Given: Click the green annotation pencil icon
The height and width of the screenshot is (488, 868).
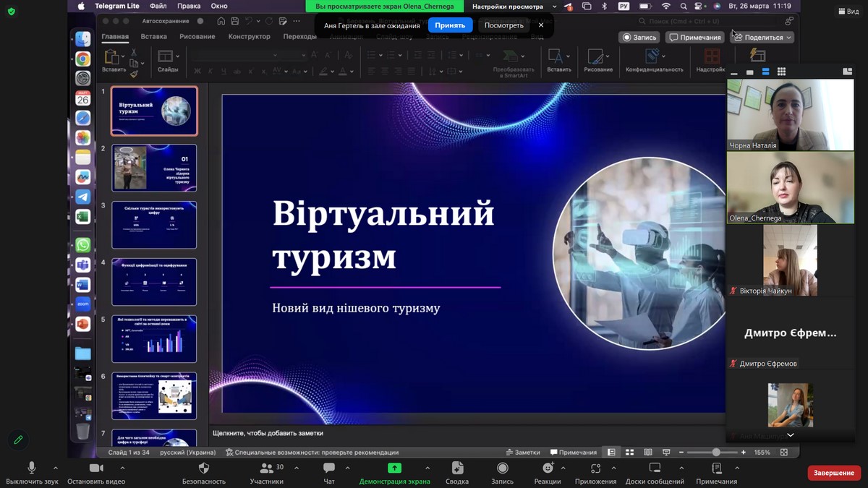Looking at the screenshot, I should [18, 440].
